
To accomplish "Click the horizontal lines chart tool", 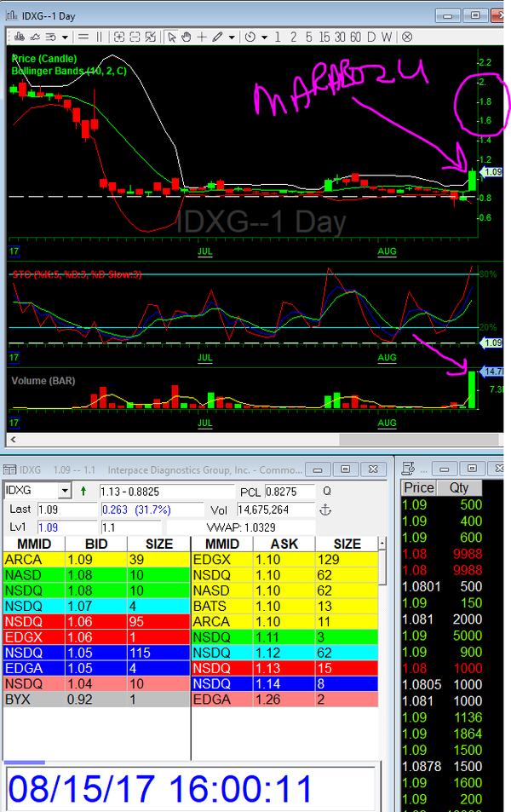I will click(83, 37).
